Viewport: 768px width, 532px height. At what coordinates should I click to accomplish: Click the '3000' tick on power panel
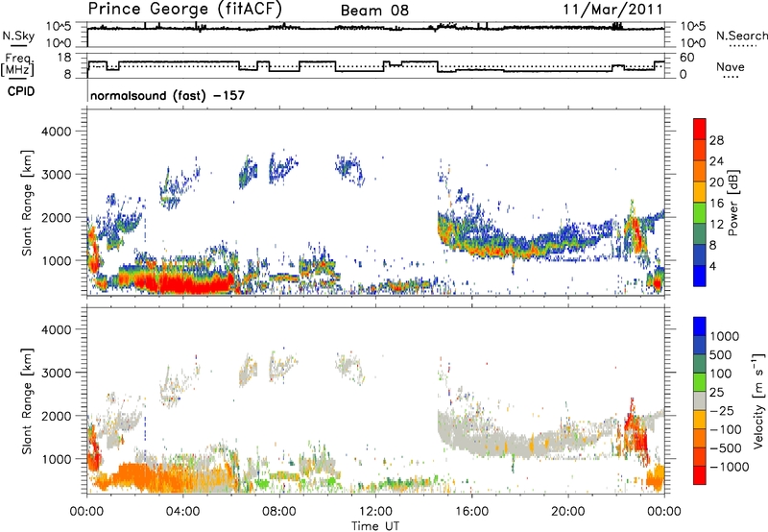tap(56, 175)
